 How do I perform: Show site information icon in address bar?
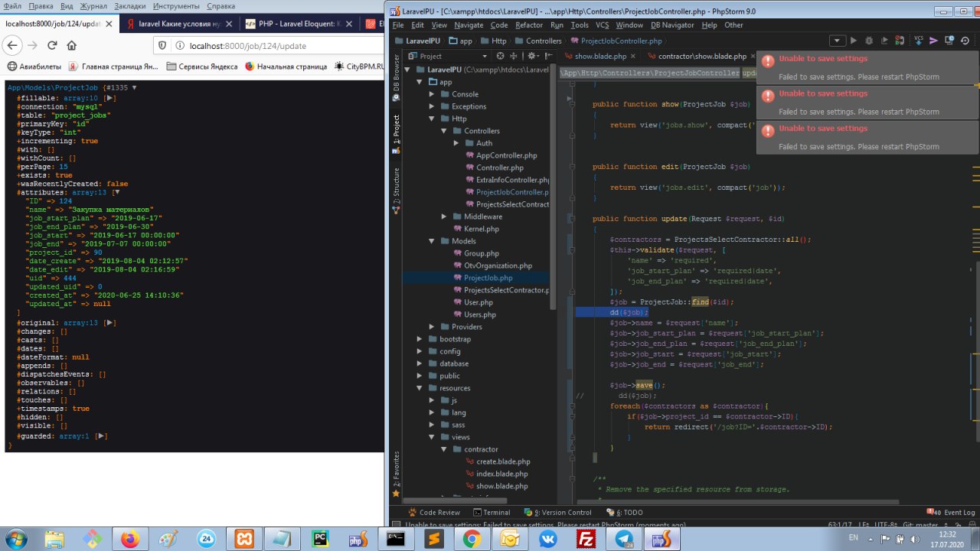point(178,46)
